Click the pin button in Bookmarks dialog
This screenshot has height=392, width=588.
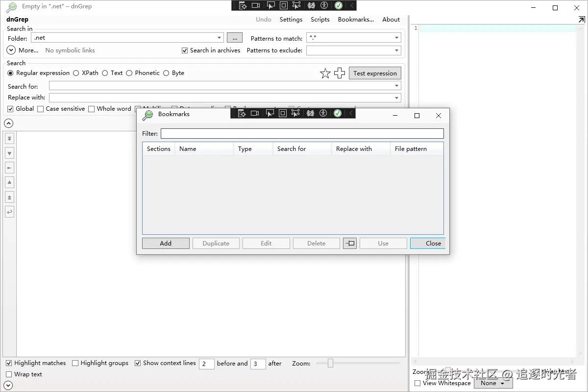click(350, 244)
